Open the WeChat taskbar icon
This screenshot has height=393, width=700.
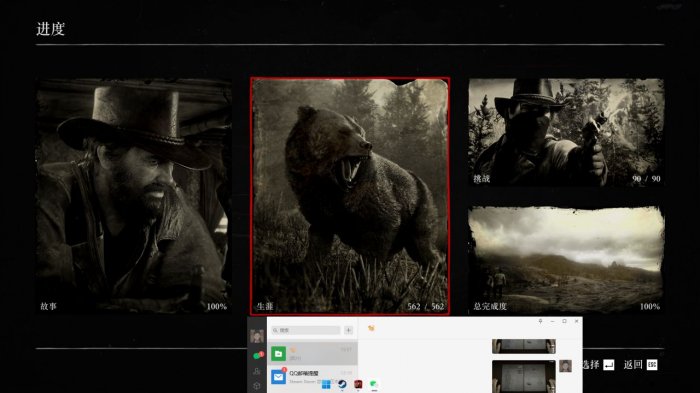click(374, 385)
